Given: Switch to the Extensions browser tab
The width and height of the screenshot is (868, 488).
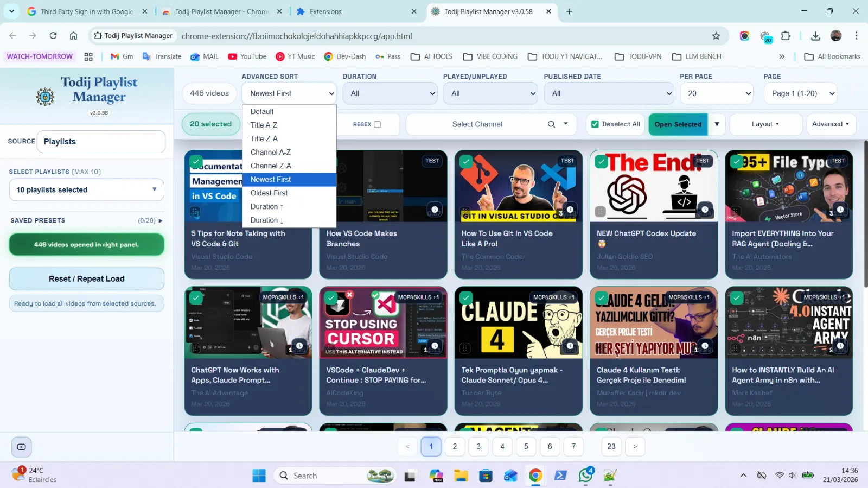Looking at the screenshot, I should pyautogui.click(x=357, y=11).
